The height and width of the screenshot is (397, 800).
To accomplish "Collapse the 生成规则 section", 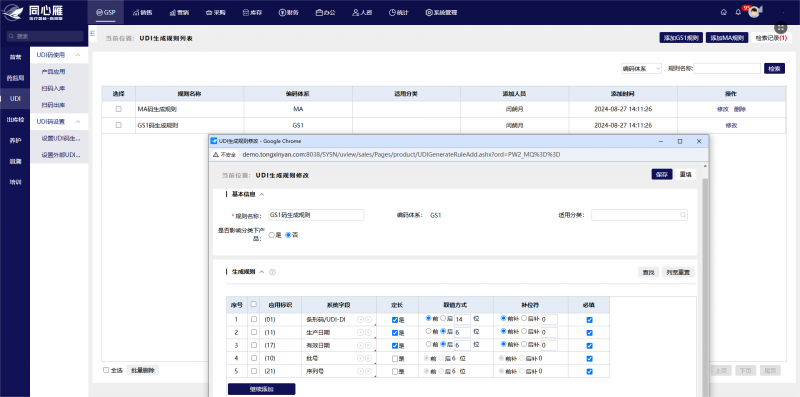I will point(262,272).
